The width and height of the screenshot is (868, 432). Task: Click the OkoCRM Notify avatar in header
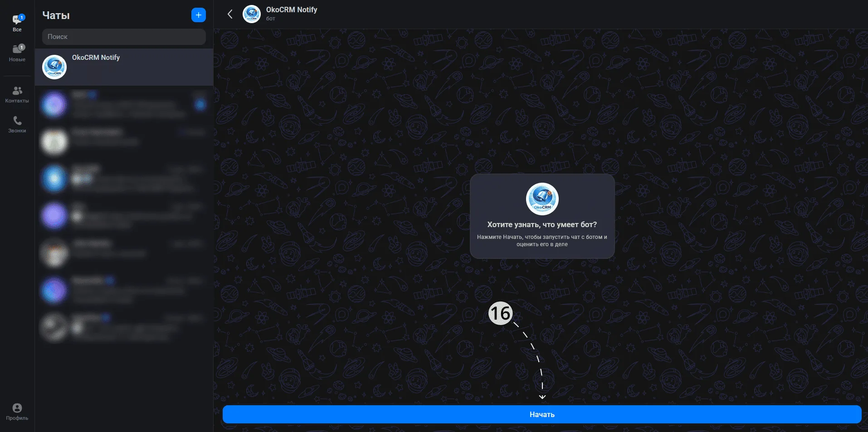click(252, 14)
